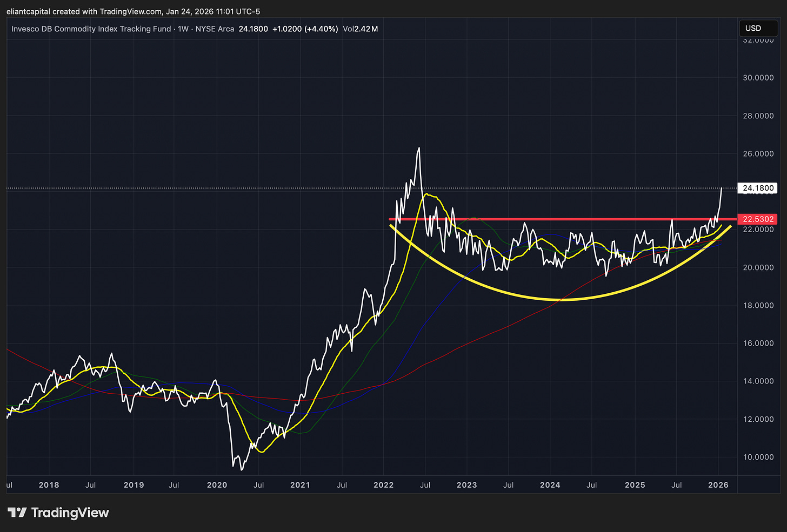The image size is (787, 532).
Task: Click the 10.0000 price axis label
Action: click(758, 457)
